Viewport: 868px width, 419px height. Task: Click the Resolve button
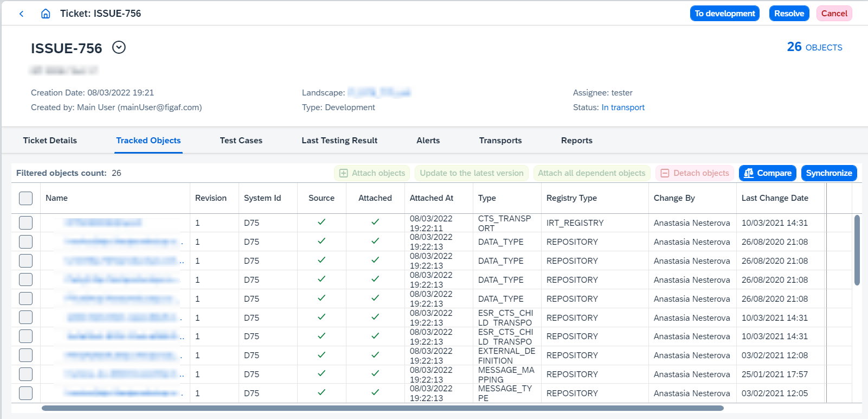click(789, 14)
